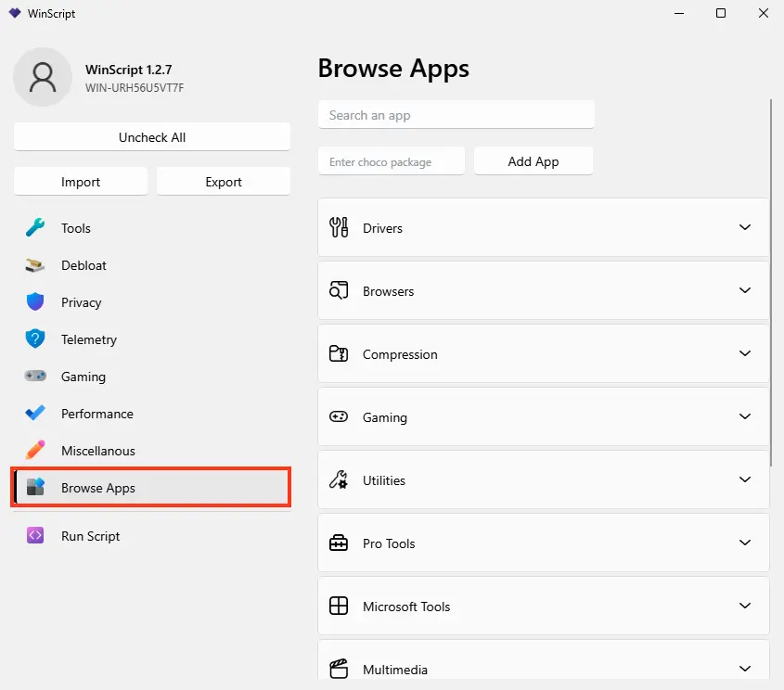The height and width of the screenshot is (690, 784).
Task: Click the Export button
Action: (x=224, y=182)
